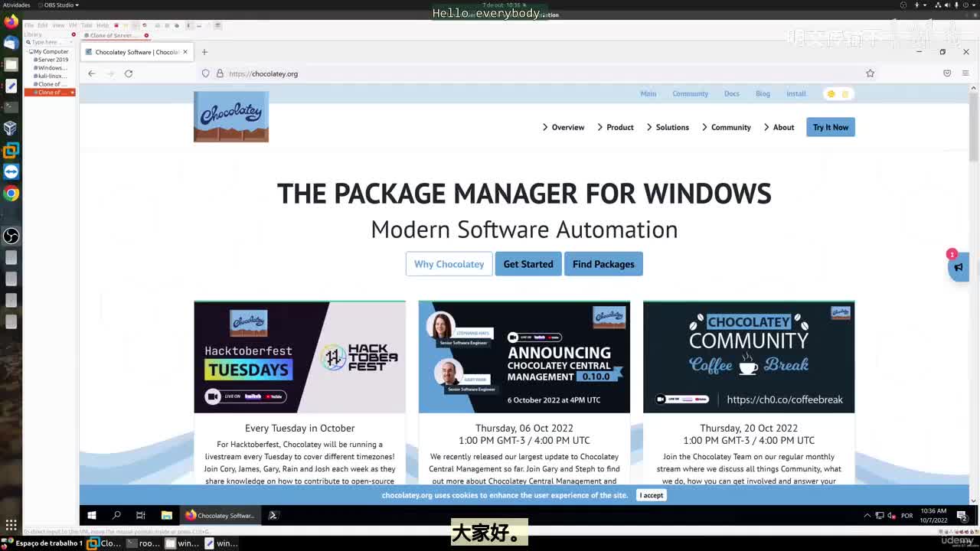Expand the Overview navigation menu
The image size is (980, 551).
563,127
